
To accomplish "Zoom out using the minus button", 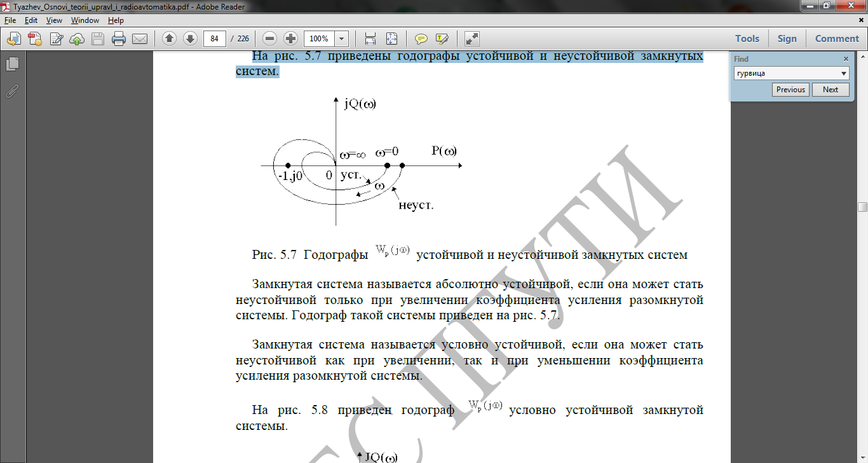I will [270, 39].
